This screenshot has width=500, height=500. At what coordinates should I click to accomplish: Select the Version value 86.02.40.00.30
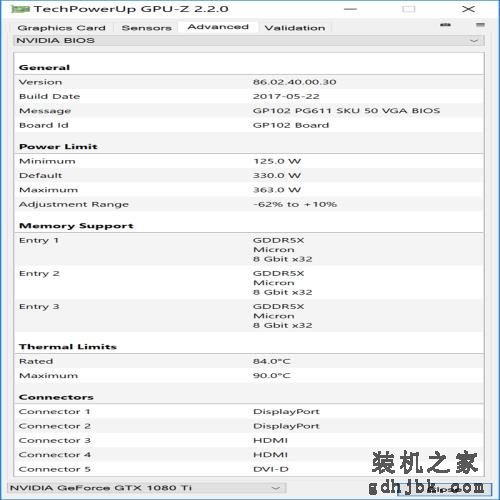tap(295, 82)
